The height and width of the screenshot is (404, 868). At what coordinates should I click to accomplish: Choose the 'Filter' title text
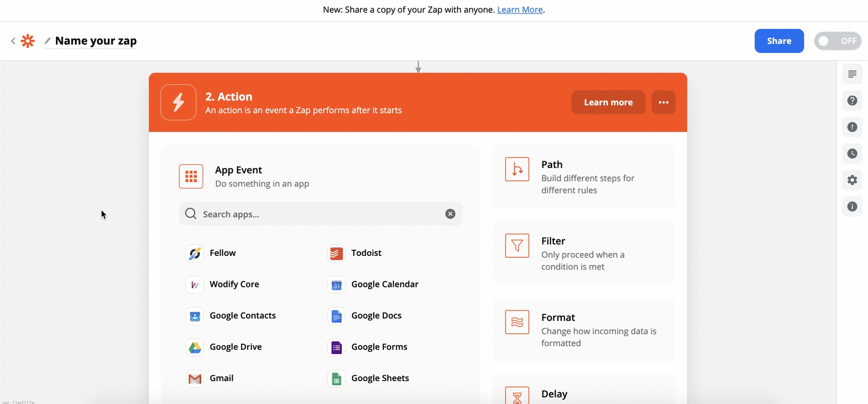(553, 241)
